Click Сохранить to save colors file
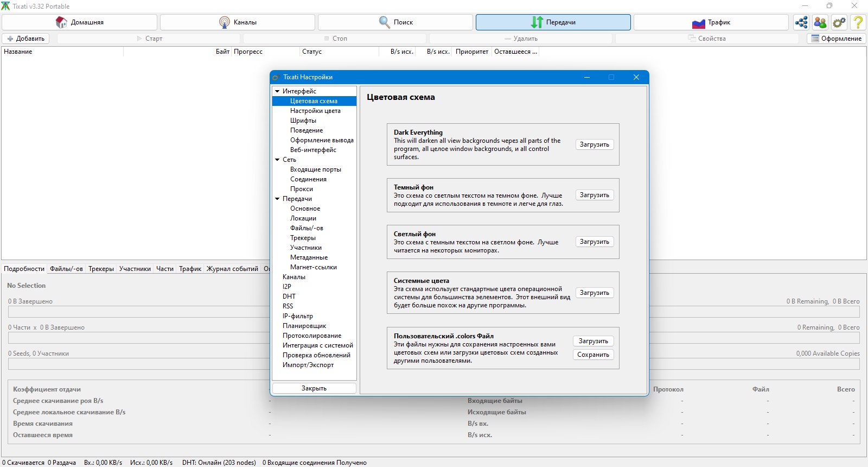Viewport: 868px width, 467px height. pos(593,355)
